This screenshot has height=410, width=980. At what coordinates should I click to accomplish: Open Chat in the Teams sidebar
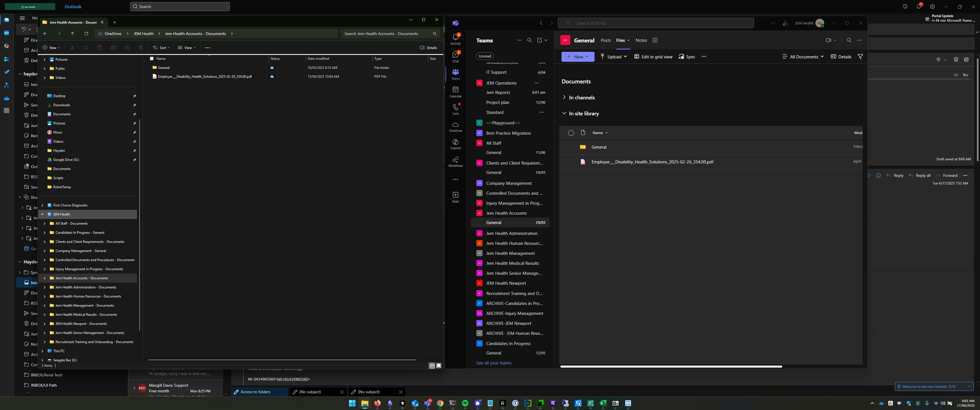click(455, 57)
